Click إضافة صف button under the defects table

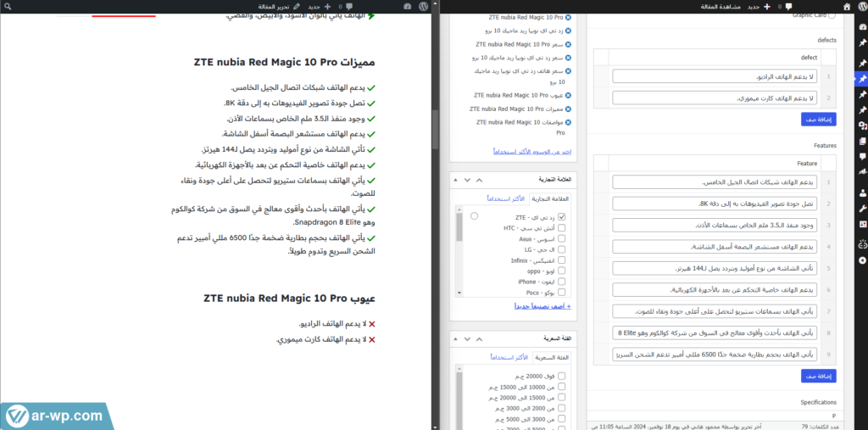coord(818,120)
